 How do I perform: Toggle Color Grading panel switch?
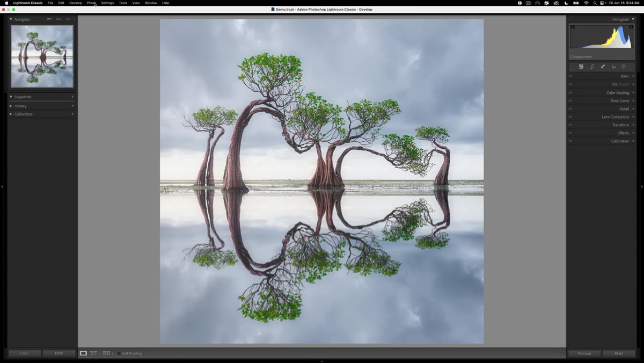tap(570, 92)
